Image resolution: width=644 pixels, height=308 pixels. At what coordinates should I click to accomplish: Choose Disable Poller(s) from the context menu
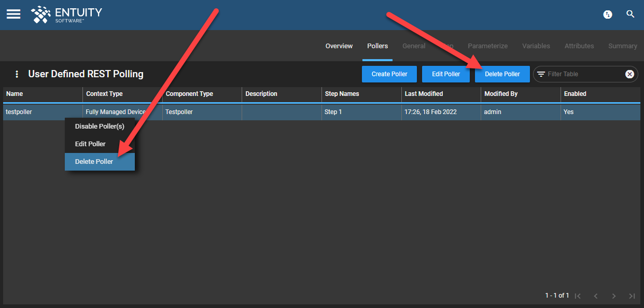pyautogui.click(x=99, y=126)
